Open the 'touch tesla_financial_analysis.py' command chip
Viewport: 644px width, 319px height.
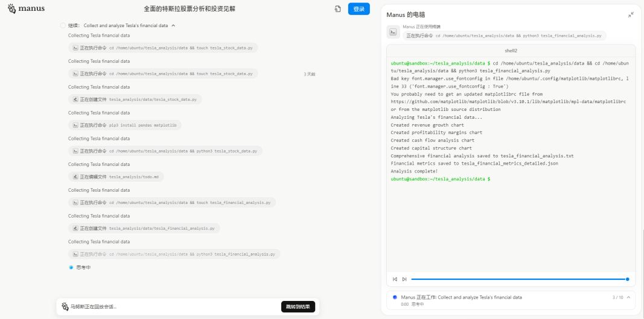tap(172, 203)
